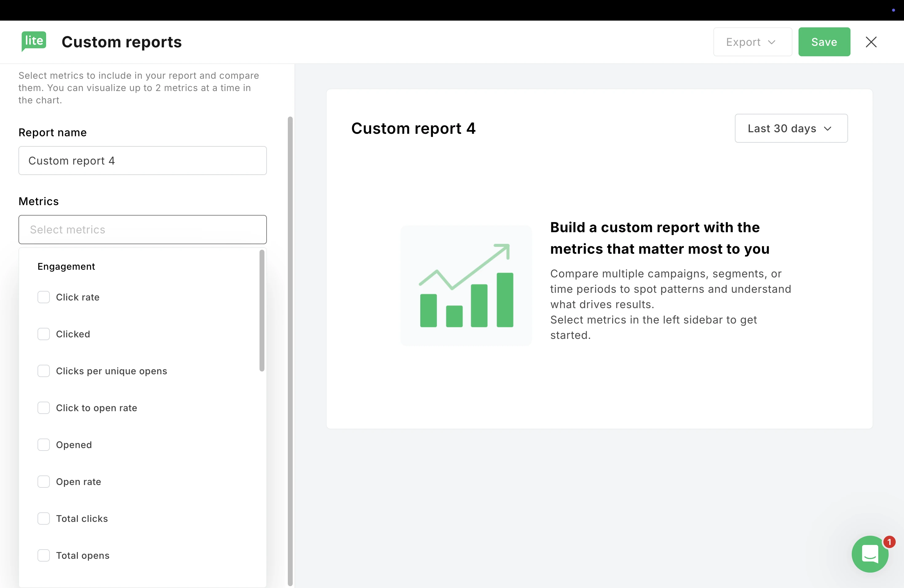Image resolution: width=904 pixels, height=588 pixels.
Task: Check Total opens in metrics list
Action: (x=44, y=555)
